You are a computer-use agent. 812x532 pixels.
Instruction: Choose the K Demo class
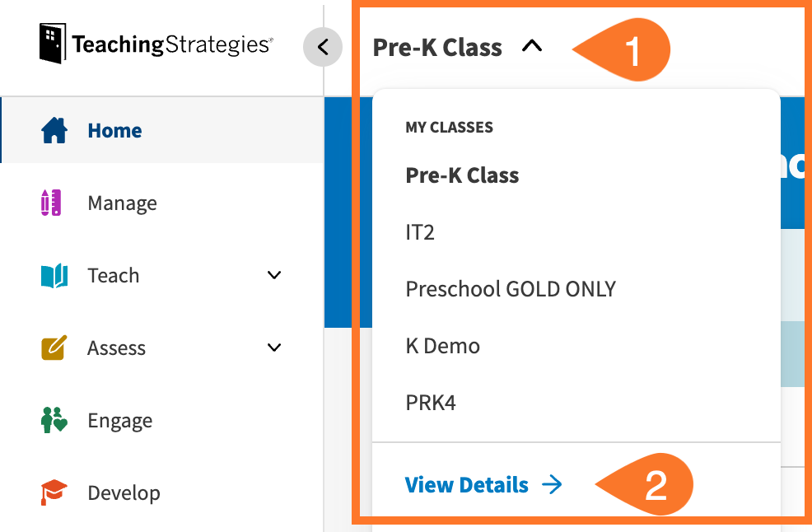click(443, 346)
